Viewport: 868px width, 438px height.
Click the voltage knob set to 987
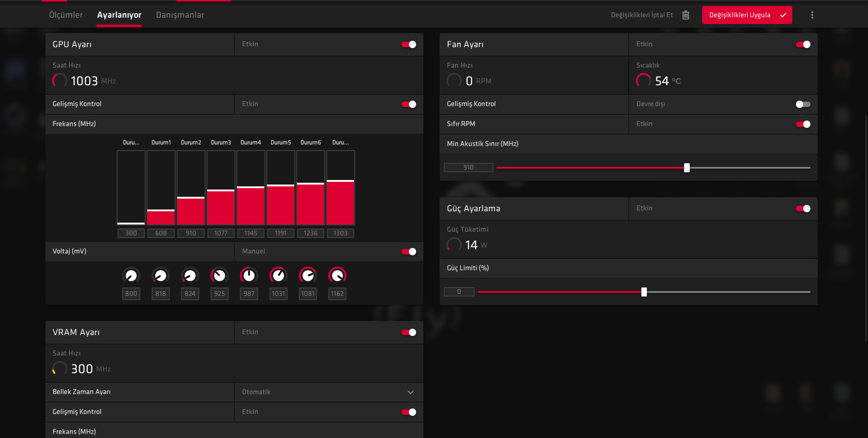[249, 275]
